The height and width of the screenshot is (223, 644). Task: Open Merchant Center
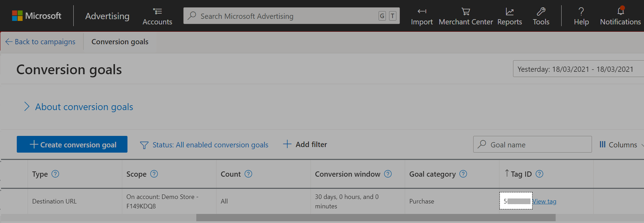[466, 16]
